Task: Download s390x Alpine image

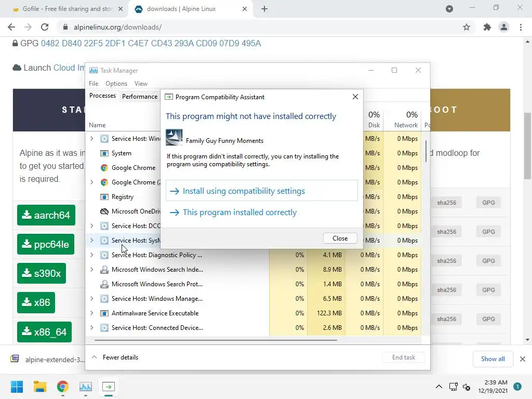Action: click(x=42, y=273)
